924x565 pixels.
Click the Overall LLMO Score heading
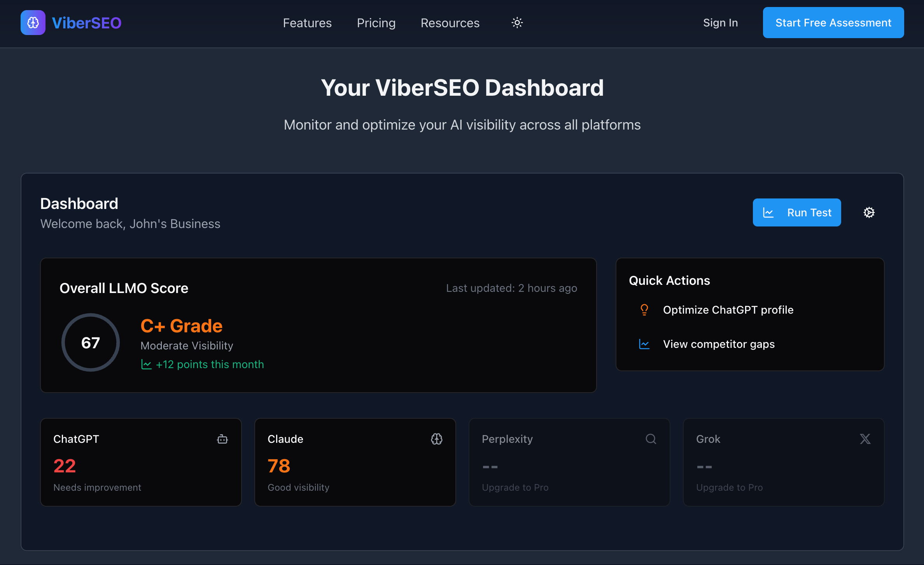pos(124,288)
